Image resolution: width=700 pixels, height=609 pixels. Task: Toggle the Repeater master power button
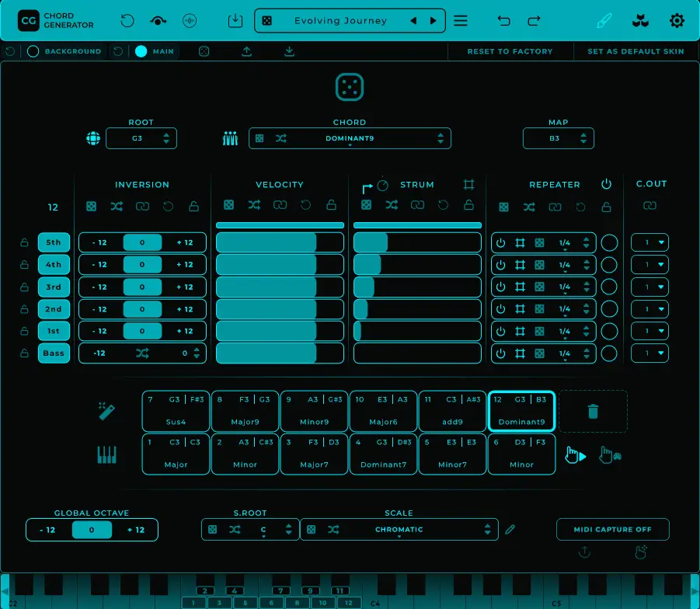pyautogui.click(x=607, y=184)
